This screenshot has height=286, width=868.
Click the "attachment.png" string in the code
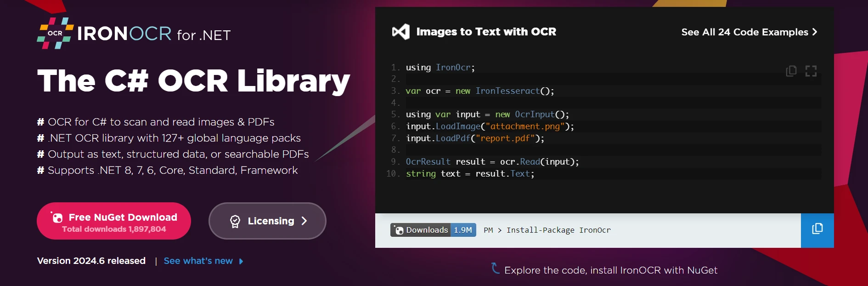coord(525,126)
